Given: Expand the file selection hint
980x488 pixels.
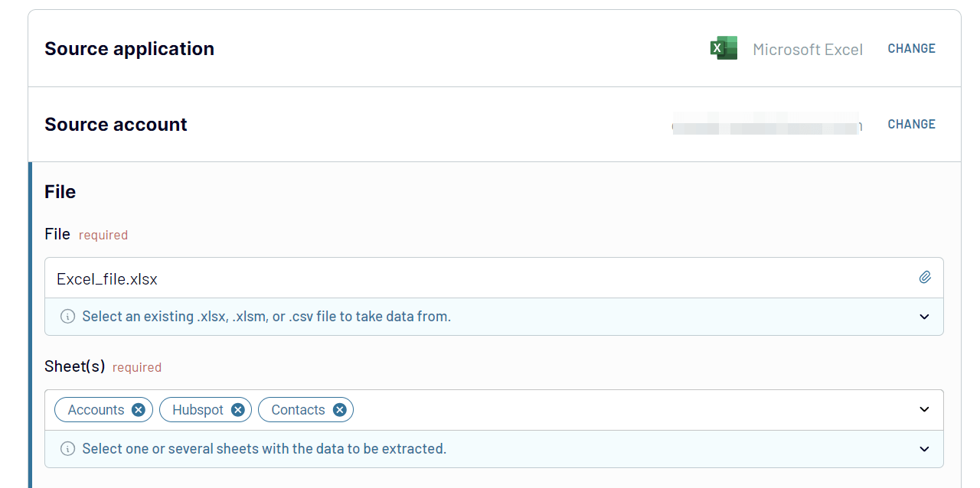Looking at the screenshot, I should click(924, 317).
